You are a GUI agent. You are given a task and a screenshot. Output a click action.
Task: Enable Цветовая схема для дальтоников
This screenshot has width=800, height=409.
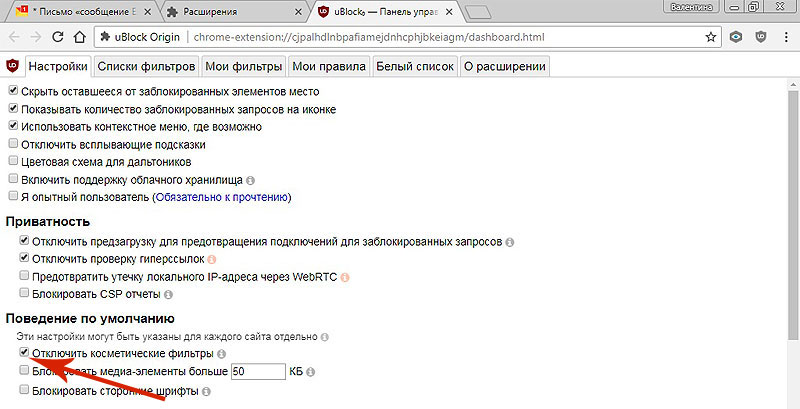click(13, 161)
